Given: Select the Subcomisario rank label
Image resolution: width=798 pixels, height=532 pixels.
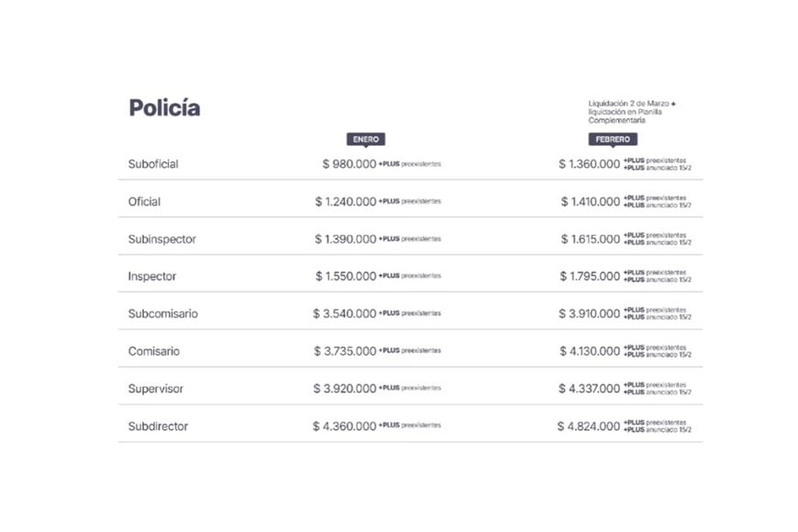Looking at the screenshot, I should tap(162, 314).
